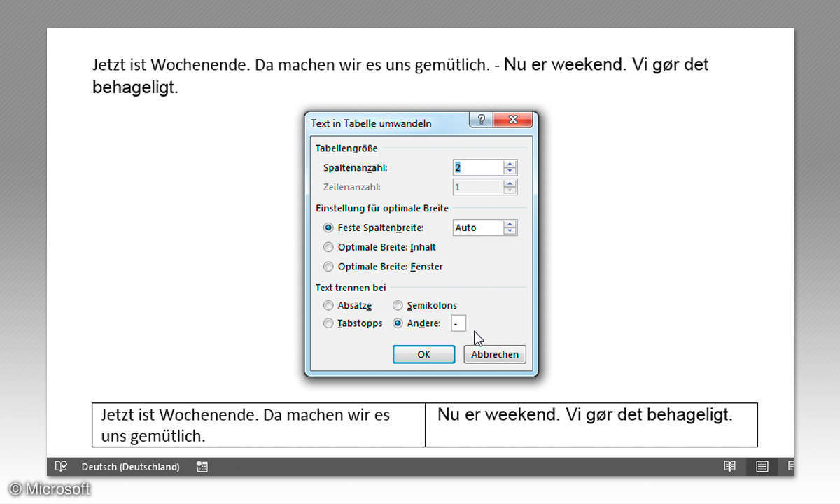840x504 pixels.
Task: Click the table cell with Nu er weekend
Action: tap(591, 425)
